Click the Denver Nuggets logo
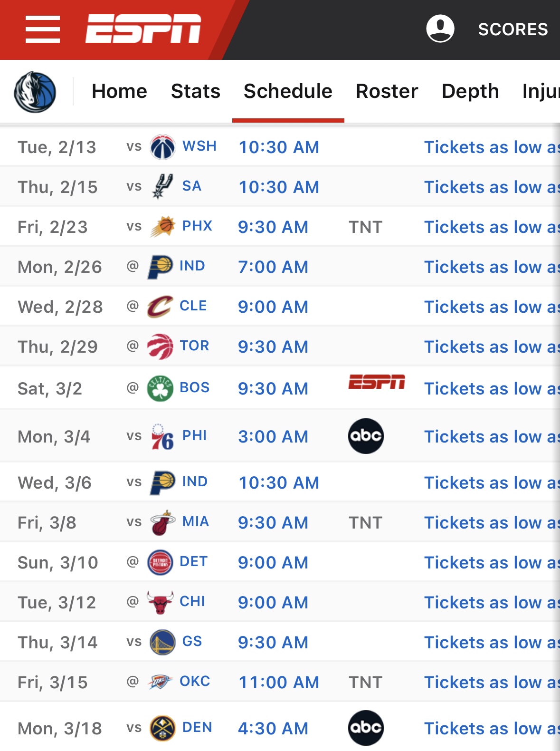The width and height of the screenshot is (560, 751). 162,728
